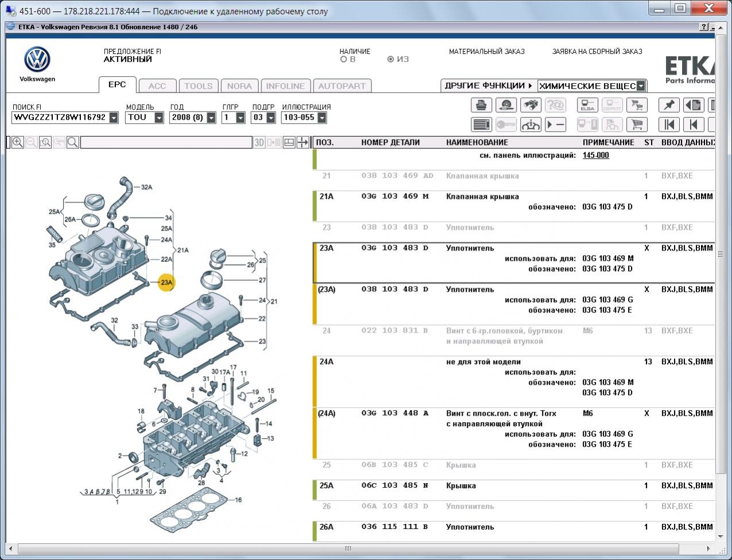Click the Volkswagen logo
The height and width of the screenshot is (560, 732).
(37, 60)
